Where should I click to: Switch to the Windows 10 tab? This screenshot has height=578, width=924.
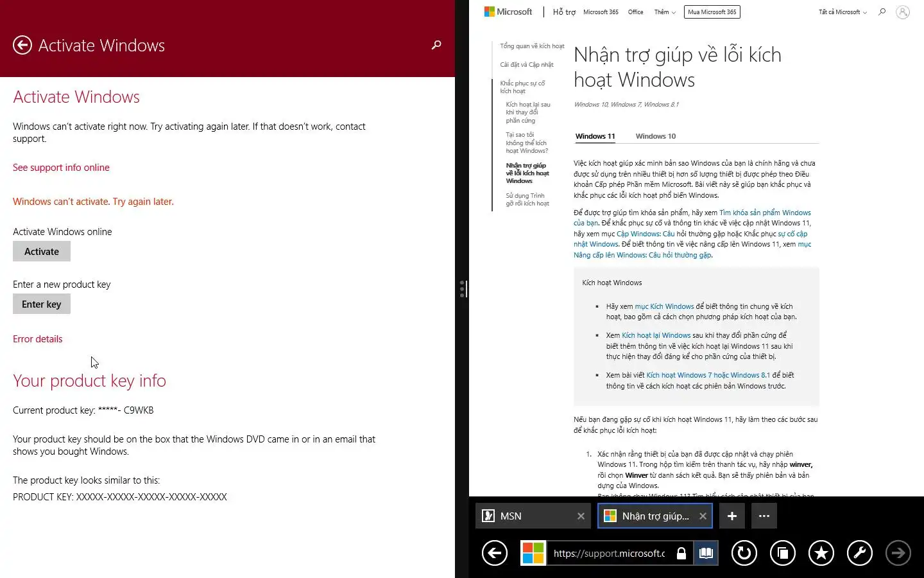(x=655, y=136)
